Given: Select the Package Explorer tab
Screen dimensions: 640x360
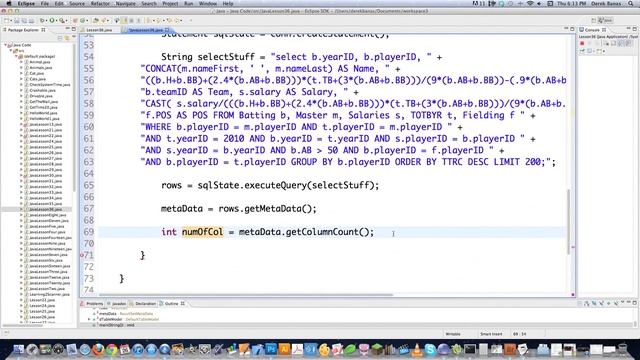Looking at the screenshot, I should (x=23, y=30).
